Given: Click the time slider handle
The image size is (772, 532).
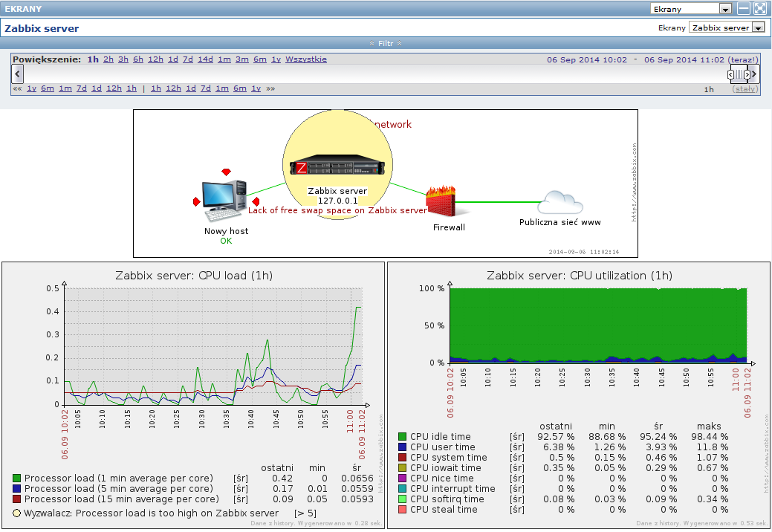Looking at the screenshot, I should click(739, 75).
